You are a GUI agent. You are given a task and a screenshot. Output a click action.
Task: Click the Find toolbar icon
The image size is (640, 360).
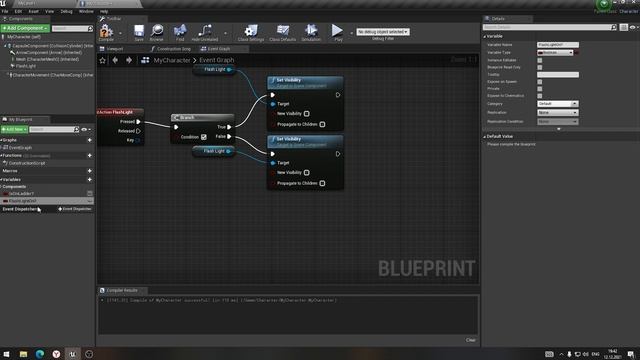(x=180, y=32)
